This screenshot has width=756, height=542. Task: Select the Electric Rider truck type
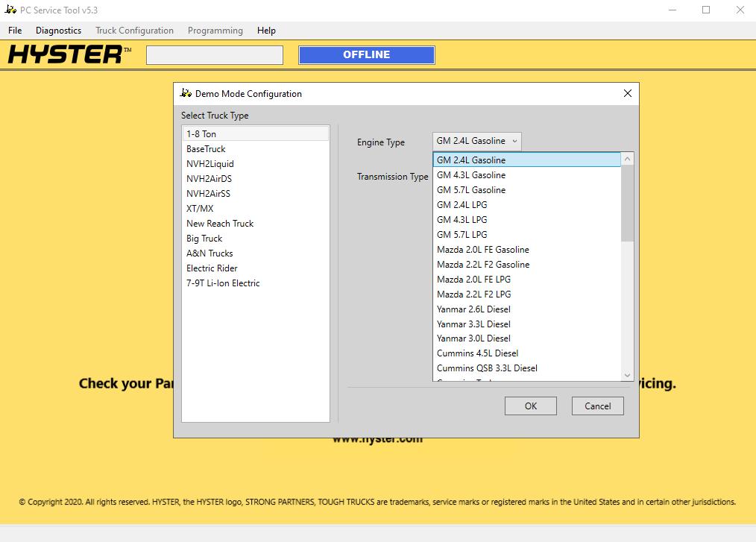coord(212,268)
